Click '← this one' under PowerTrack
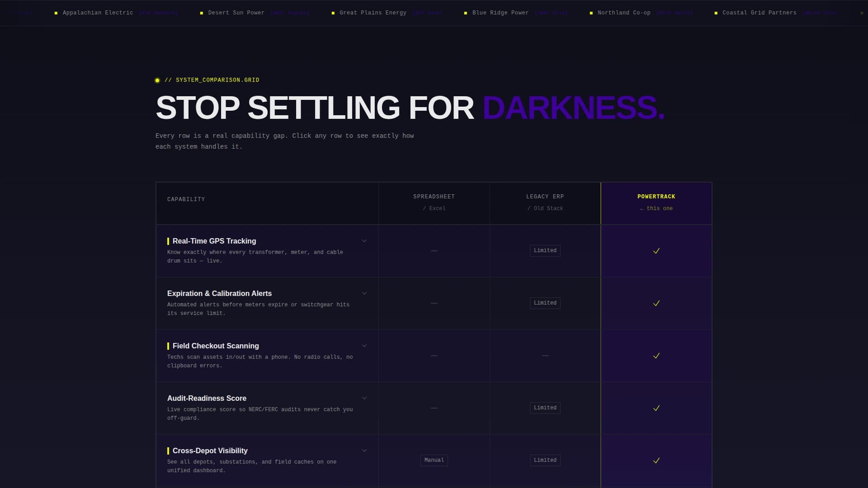Image resolution: width=868 pixels, height=488 pixels. 656,208
